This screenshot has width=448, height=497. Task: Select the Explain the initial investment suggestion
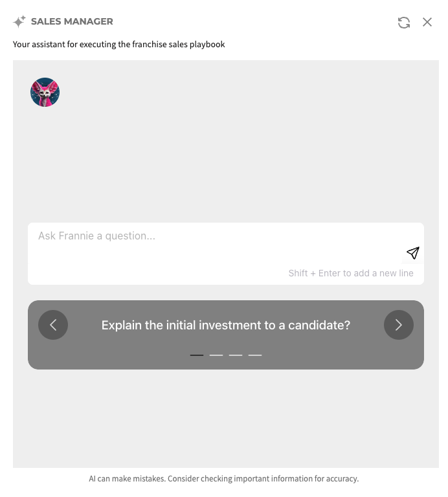(x=226, y=326)
